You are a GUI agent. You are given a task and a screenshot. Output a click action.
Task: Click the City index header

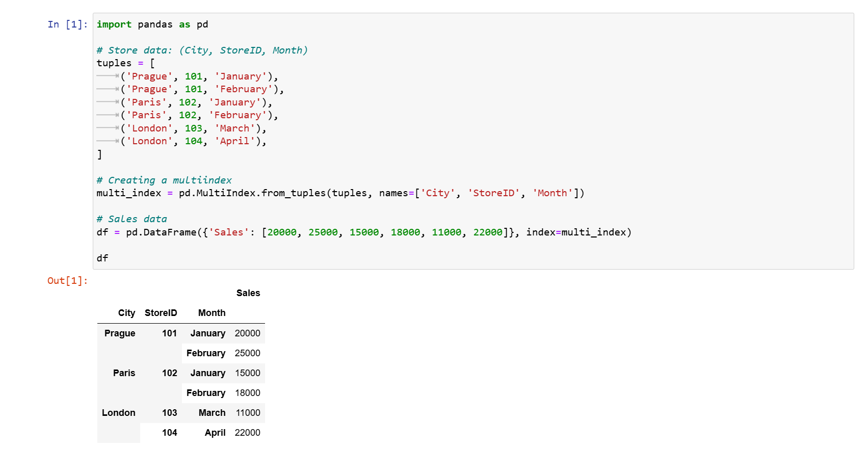click(x=126, y=313)
